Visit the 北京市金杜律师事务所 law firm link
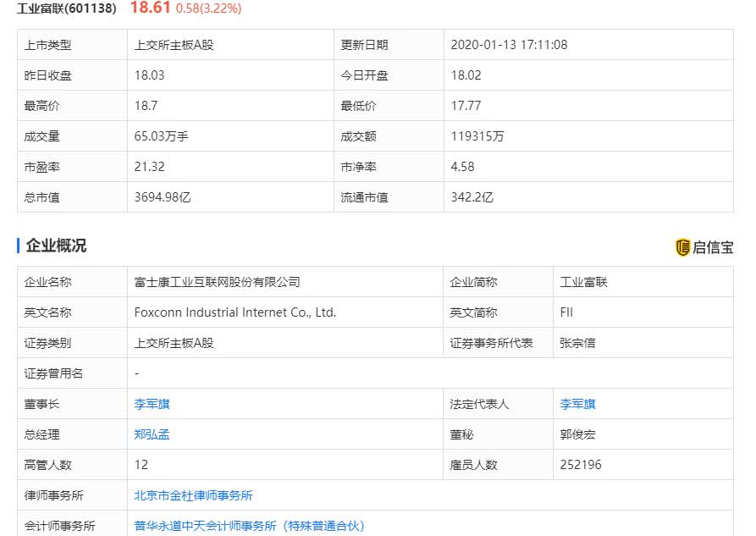Viewport: 756px width, 536px height. point(193,495)
